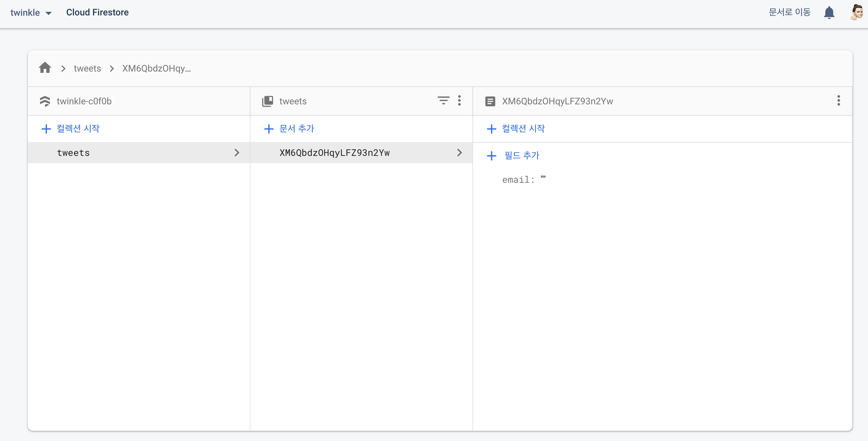Click the tweets breadcrumb link
This screenshot has width=868, height=441.
tap(87, 68)
